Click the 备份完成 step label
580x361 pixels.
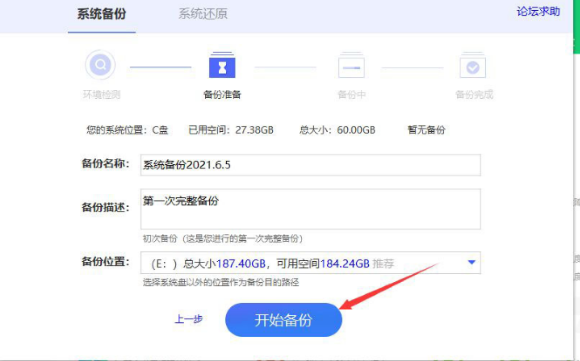(x=474, y=95)
